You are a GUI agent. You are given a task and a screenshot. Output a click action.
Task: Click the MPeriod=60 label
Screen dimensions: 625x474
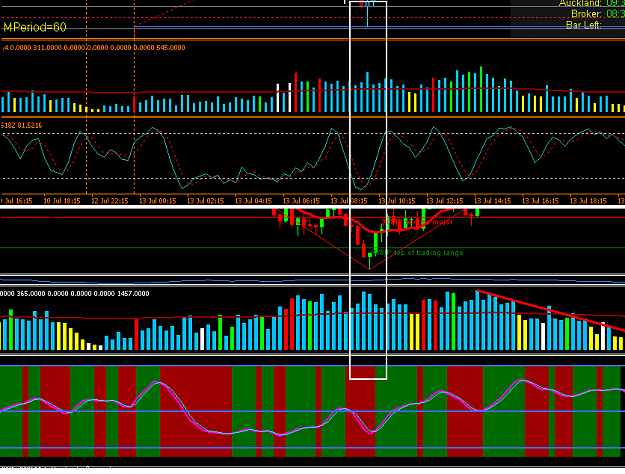point(35,27)
